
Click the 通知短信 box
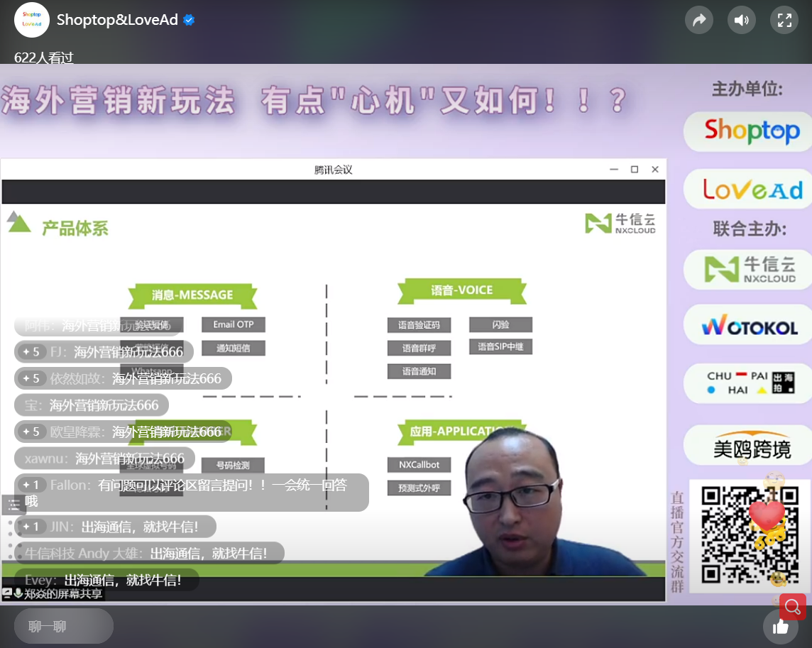[234, 348]
